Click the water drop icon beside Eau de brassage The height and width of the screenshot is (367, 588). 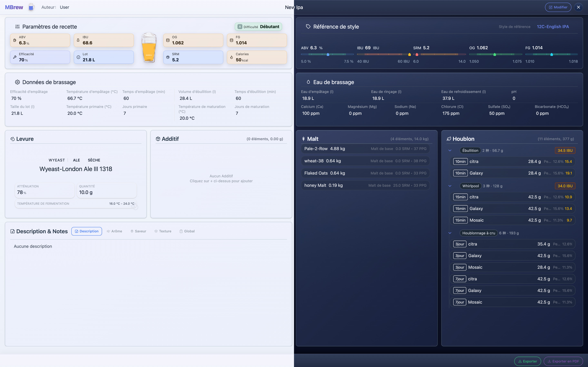[308, 82]
